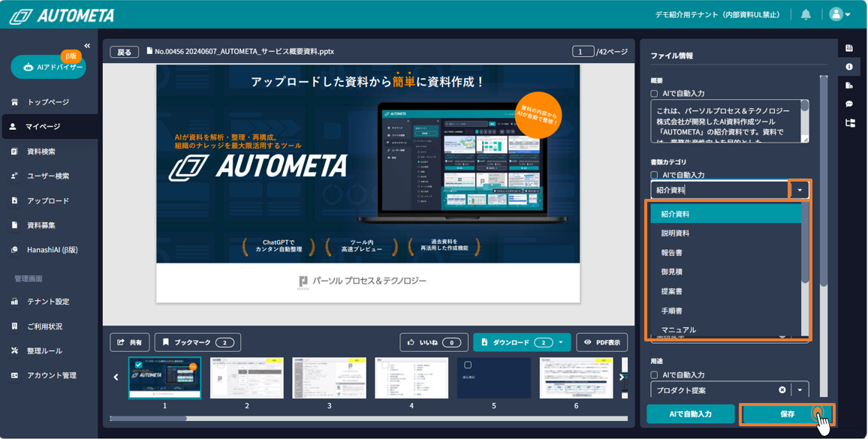
Task: Click the 保存 save button
Action: (787, 414)
